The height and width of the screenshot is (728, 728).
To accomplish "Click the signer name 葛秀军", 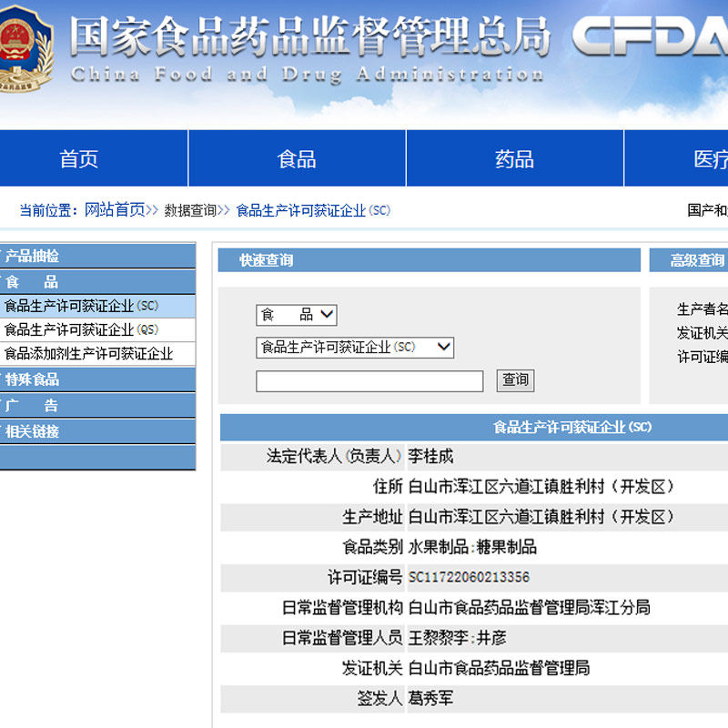I will pyautogui.click(x=430, y=698).
